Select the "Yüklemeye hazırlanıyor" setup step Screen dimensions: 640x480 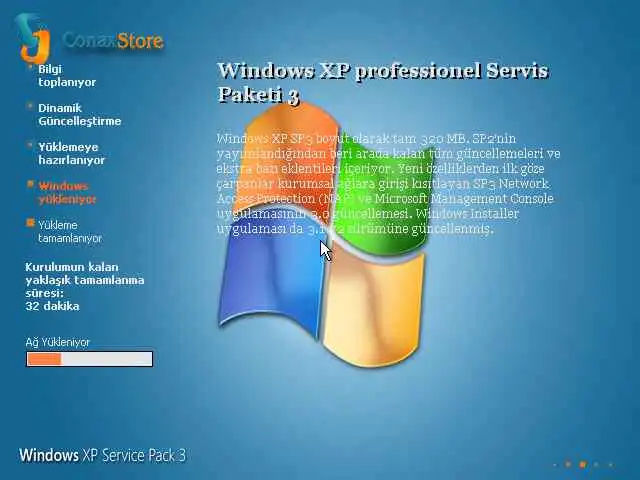(x=71, y=153)
